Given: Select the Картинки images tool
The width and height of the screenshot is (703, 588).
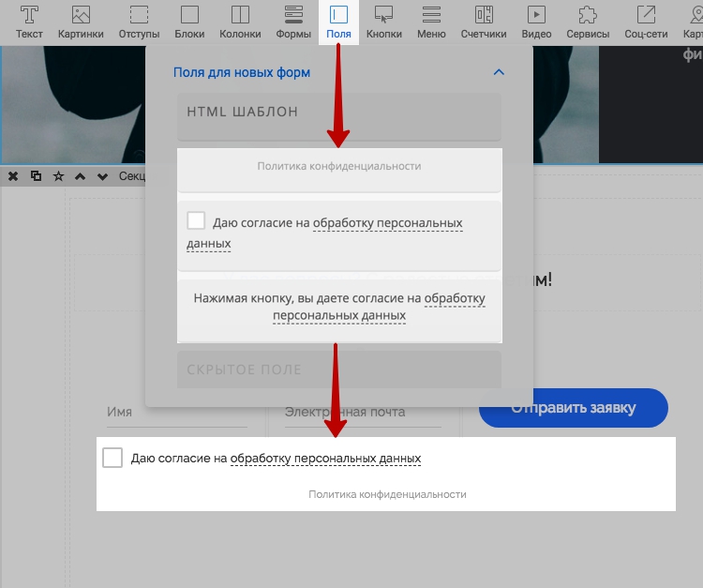Looking at the screenshot, I should click(x=81, y=23).
